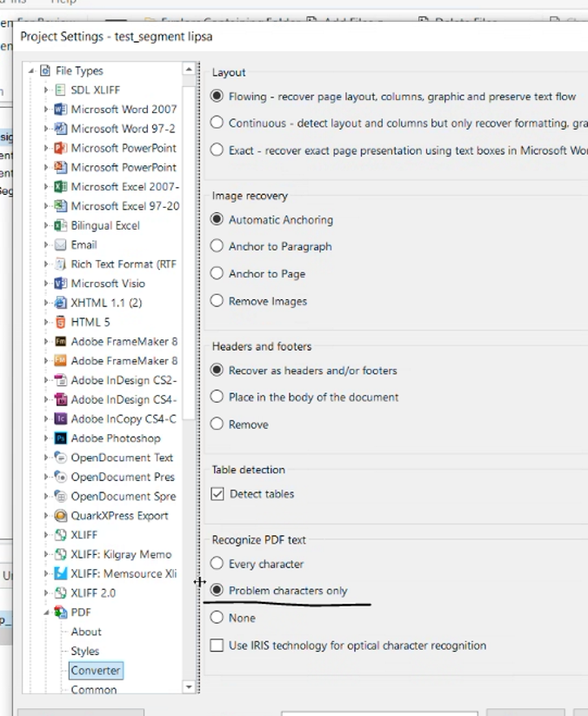Click the XLIFF 2.0 icon
The height and width of the screenshot is (716, 588).
coord(60,592)
